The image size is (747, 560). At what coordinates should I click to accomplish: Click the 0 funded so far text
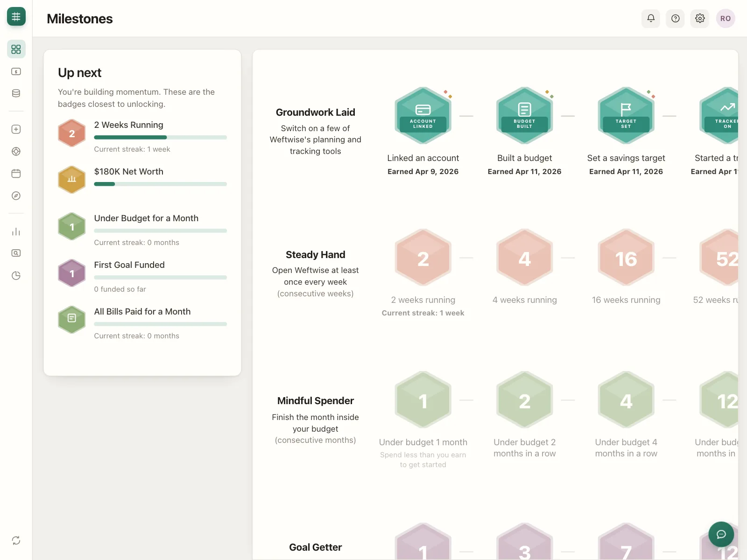click(120, 289)
